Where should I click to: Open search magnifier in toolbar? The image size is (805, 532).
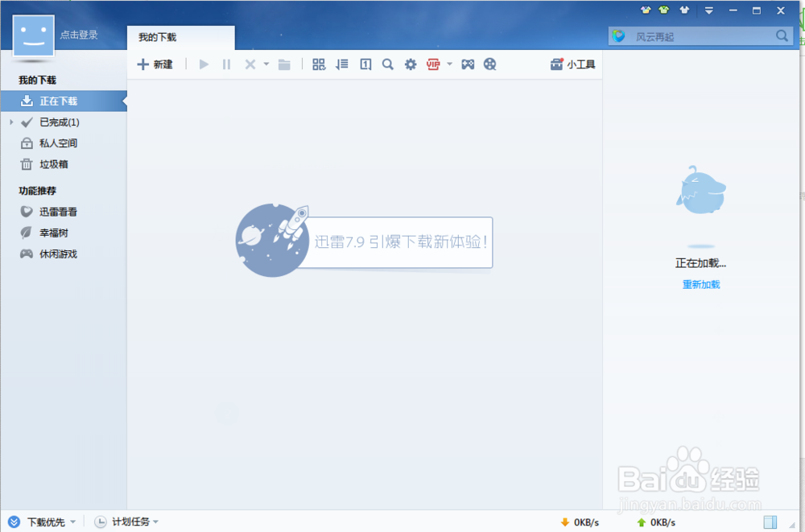pos(388,64)
